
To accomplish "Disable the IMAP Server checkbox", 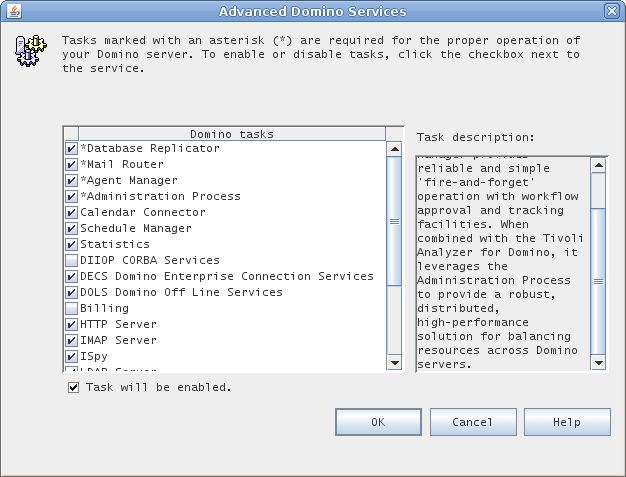I will click(x=71, y=340).
